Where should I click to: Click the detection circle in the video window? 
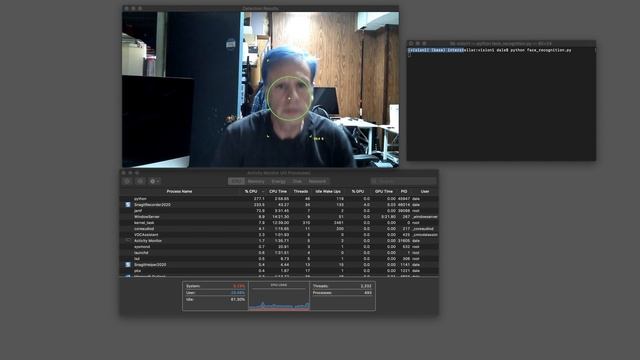pyautogui.click(x=290, y=98)
